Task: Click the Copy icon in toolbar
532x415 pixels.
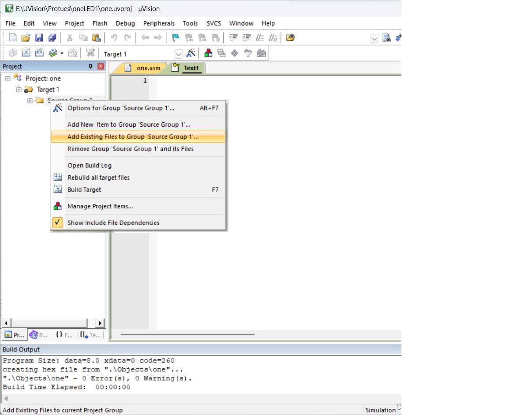Action: coord(83,38)
